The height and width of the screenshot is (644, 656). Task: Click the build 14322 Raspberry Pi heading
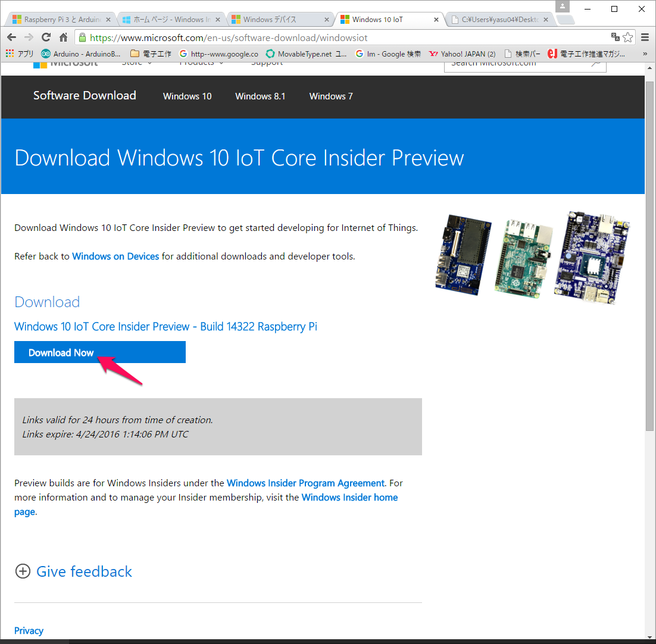[x=165, y=327]
